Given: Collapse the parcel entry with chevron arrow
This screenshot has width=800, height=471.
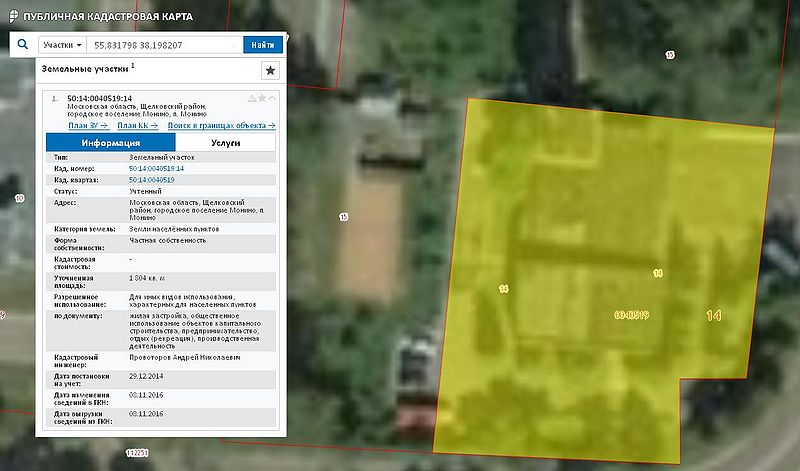Looking at the screenshot, I should 271,98.
